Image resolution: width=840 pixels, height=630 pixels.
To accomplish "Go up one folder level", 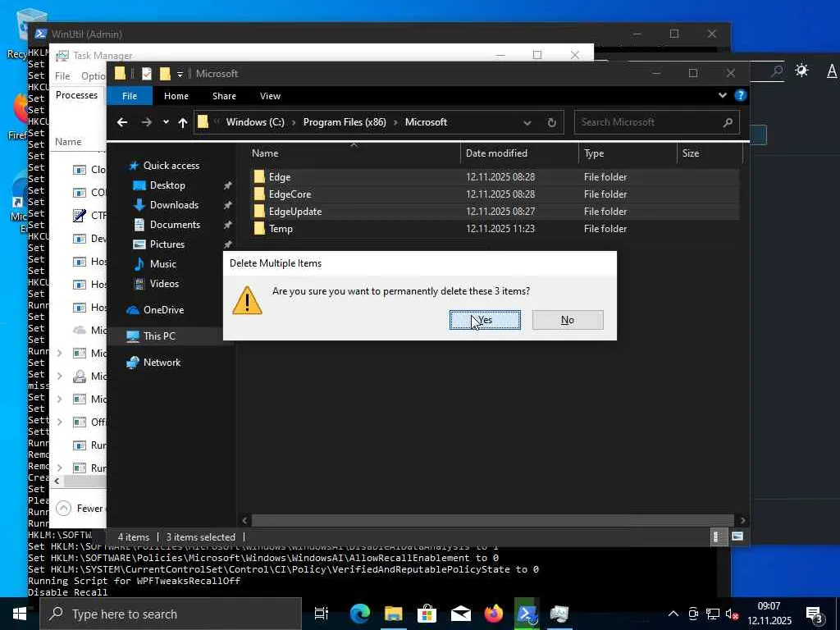I will tap(183, 123).
